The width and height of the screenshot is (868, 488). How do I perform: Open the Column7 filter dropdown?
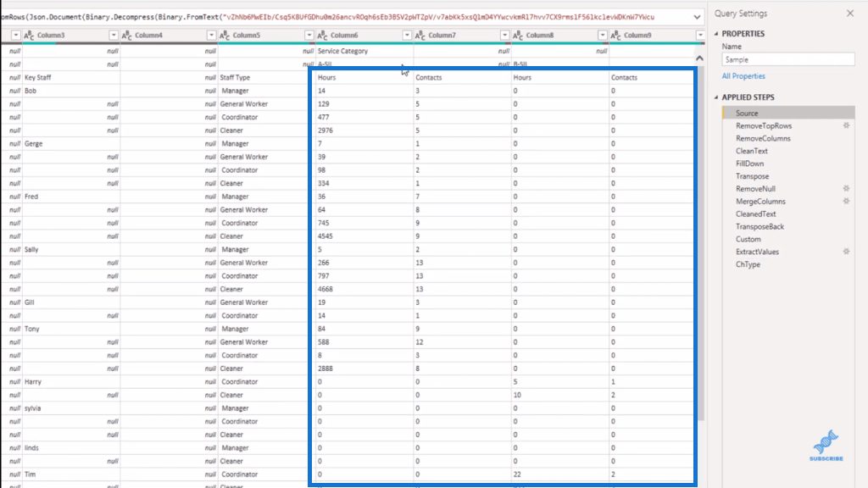click(x=505, y=36)
